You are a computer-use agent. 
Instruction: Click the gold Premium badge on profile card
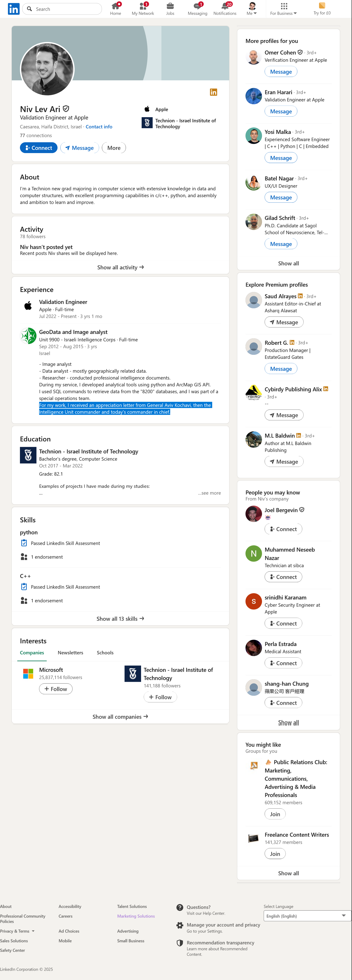coord(214,92)
